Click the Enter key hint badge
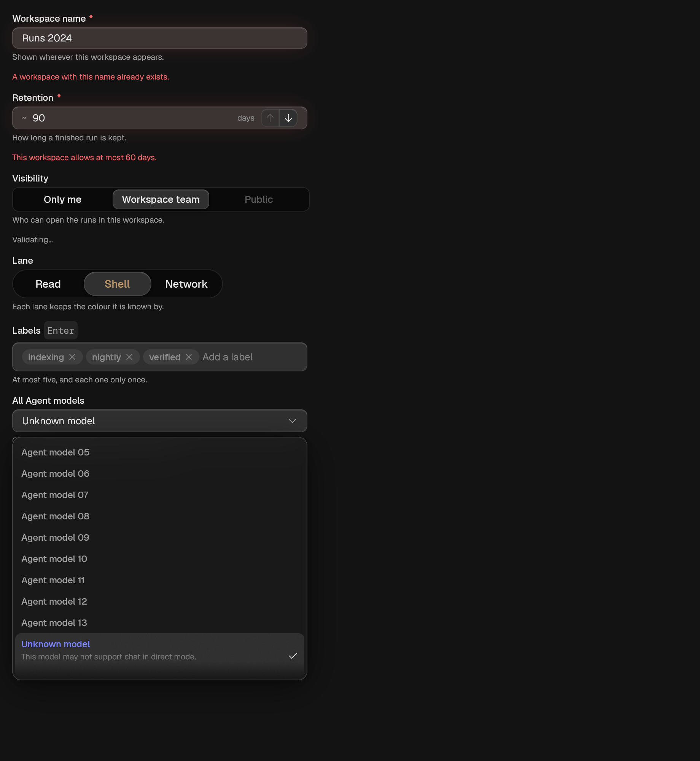 61,330
